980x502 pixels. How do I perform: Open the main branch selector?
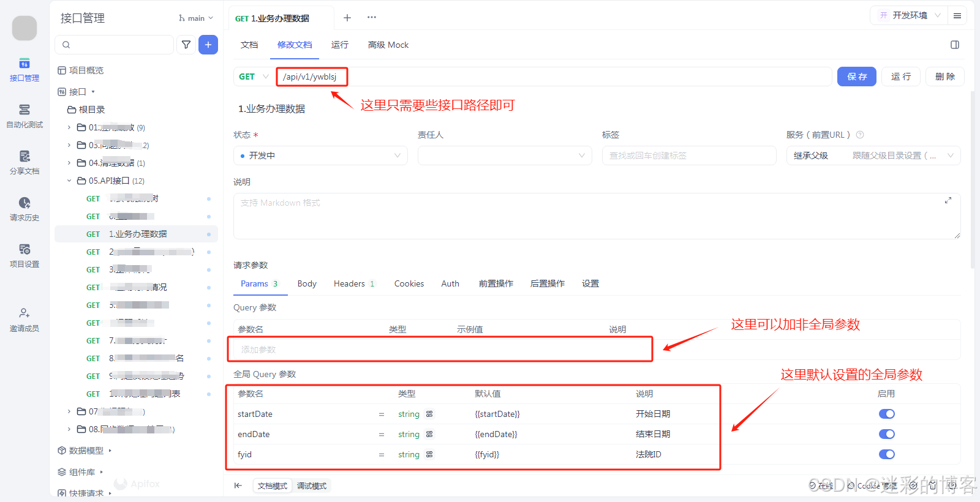196,18
